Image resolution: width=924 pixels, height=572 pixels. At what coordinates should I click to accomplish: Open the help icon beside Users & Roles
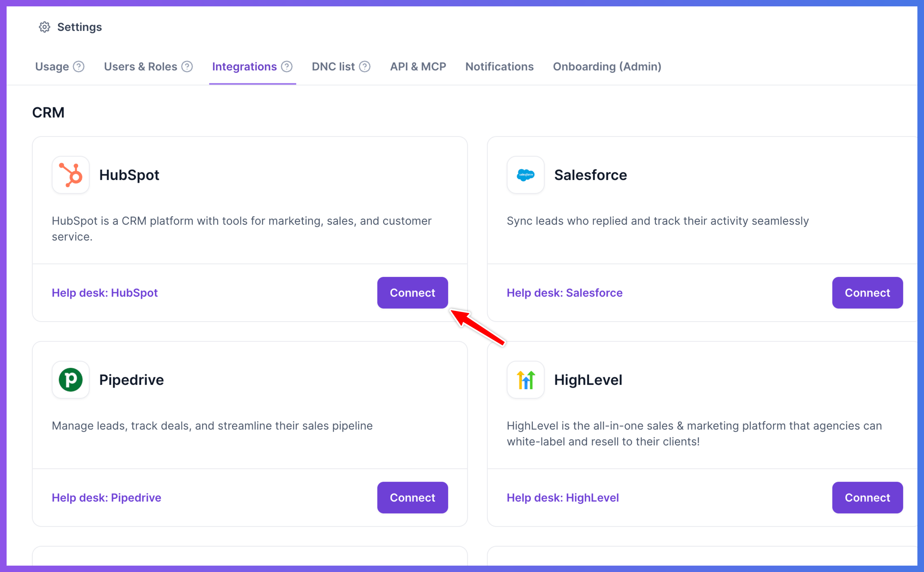click(187, 66)
